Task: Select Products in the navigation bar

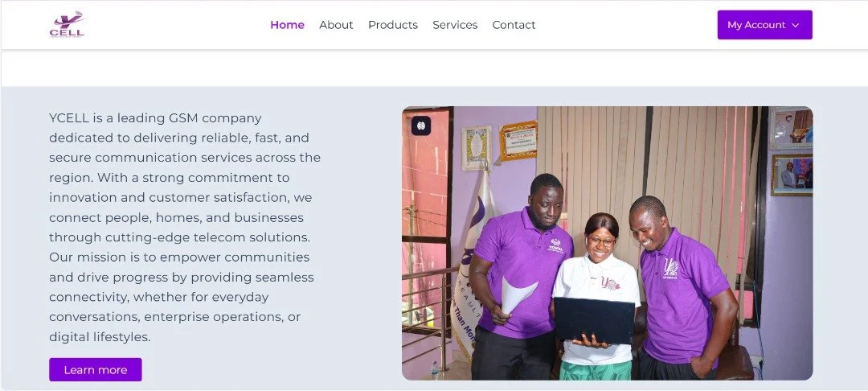Action: coord(393,25)
